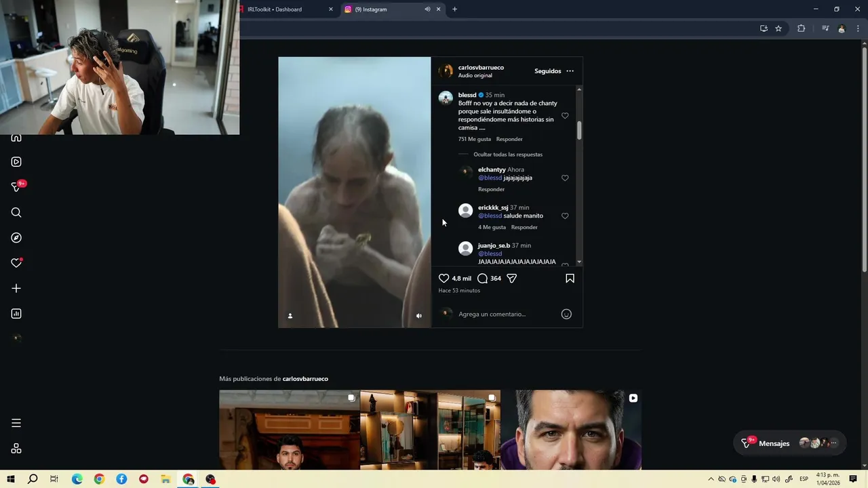
Task: Like erickkk_ssj's reply
Action: (565, 216)
